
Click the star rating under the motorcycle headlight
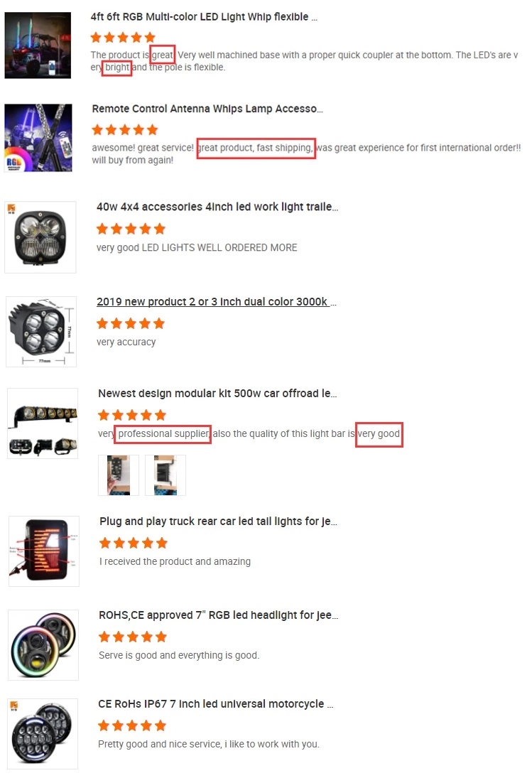click(x=132, y=726)
